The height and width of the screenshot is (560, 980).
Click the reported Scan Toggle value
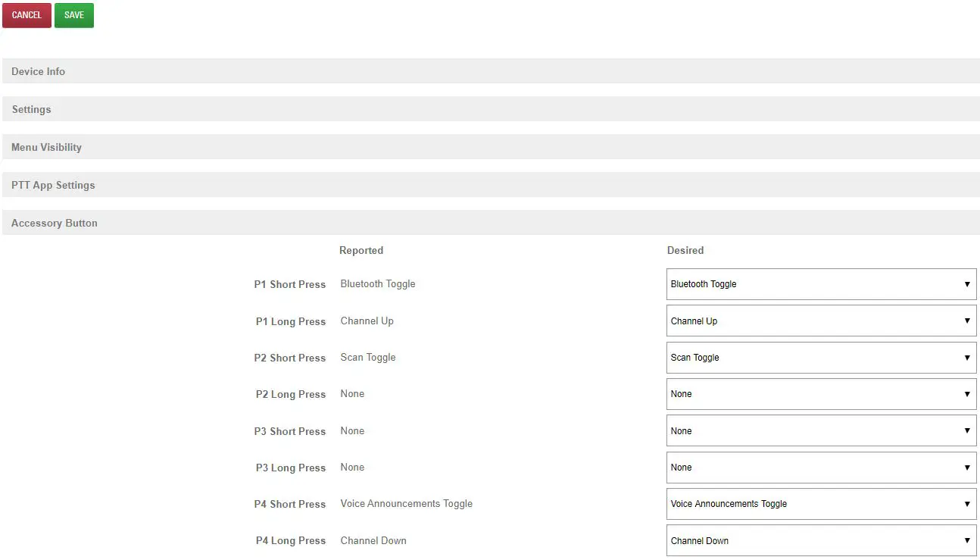tap(368, 358)
